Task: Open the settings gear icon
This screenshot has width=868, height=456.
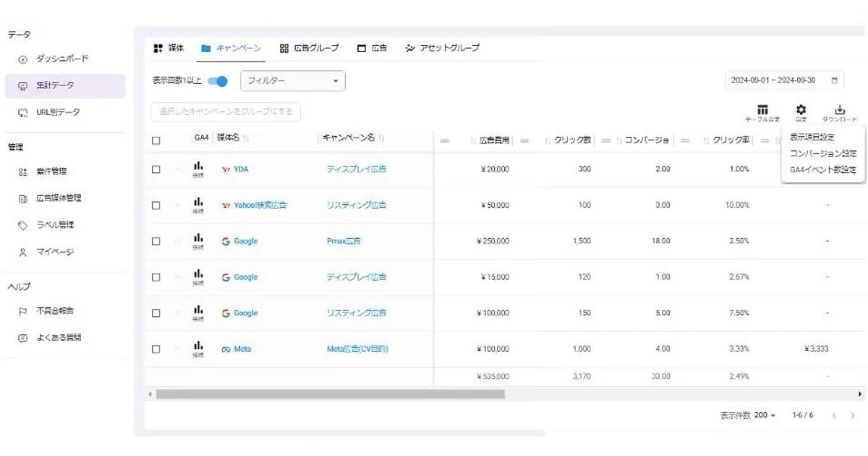Action: (x=801, y=110)
